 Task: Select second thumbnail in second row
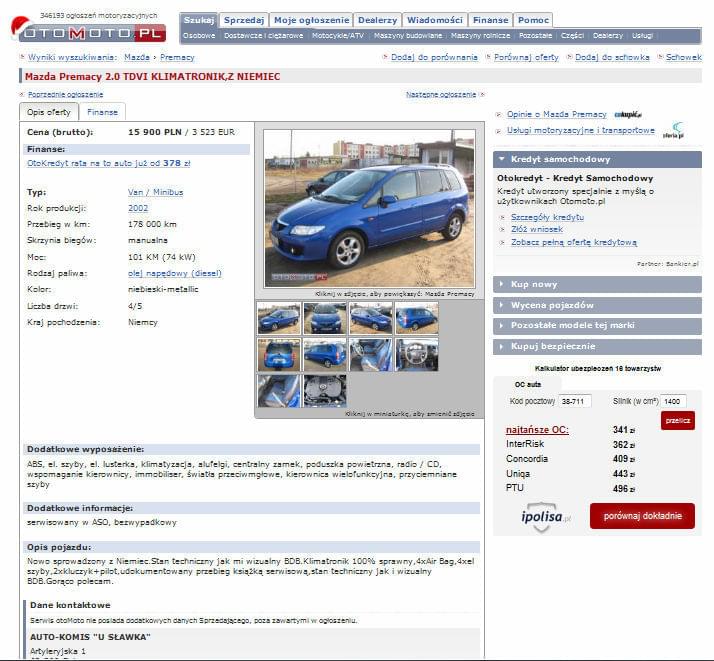pyautogui.click(x=325, y=355)
